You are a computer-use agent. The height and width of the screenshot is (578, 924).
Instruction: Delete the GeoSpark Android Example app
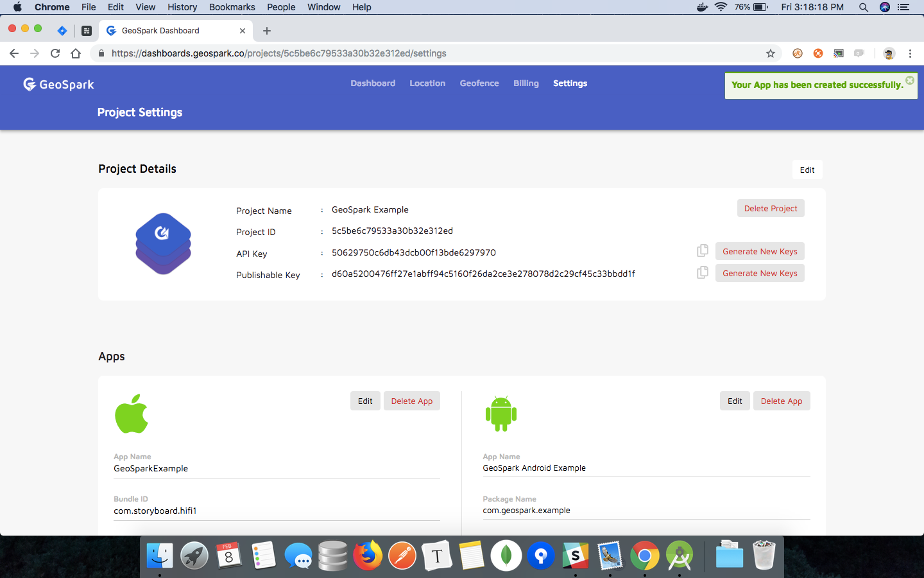coord(782,401)
